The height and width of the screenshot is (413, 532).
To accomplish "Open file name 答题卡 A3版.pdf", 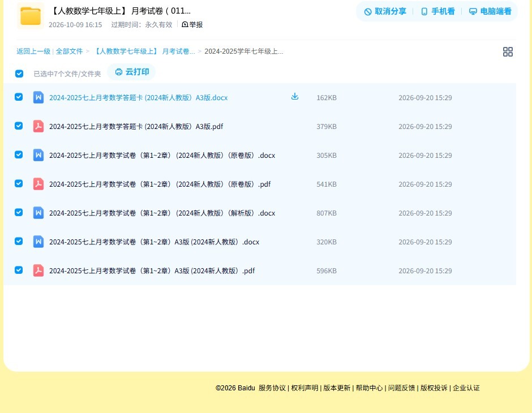I will 136,127.
